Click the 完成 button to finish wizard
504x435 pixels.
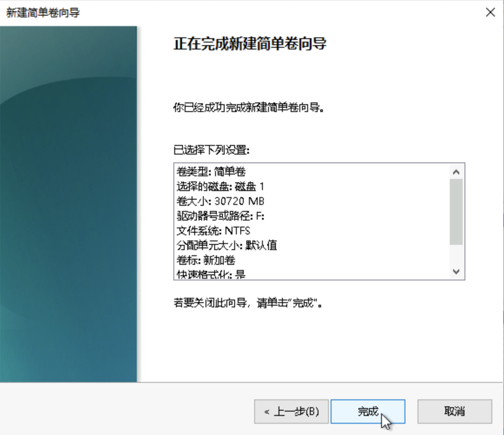tap(368, 411)
